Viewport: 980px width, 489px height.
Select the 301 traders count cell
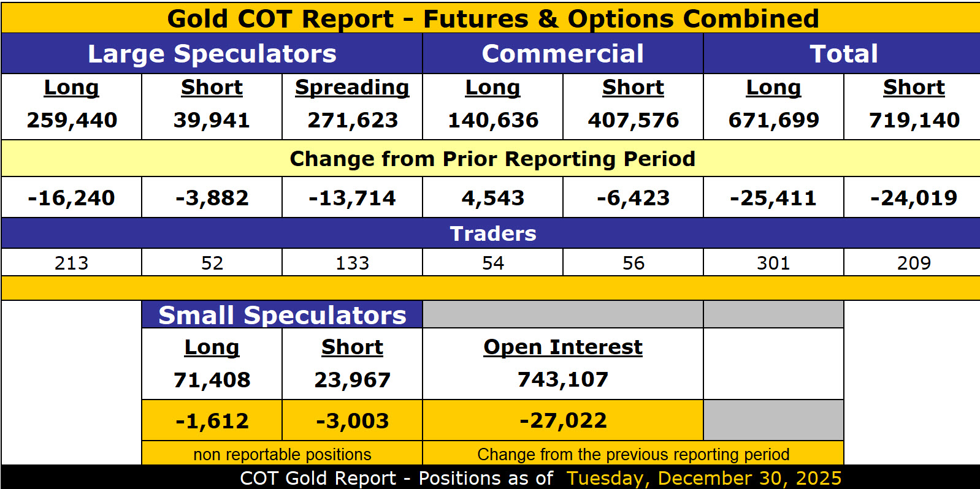coord(773,263)
